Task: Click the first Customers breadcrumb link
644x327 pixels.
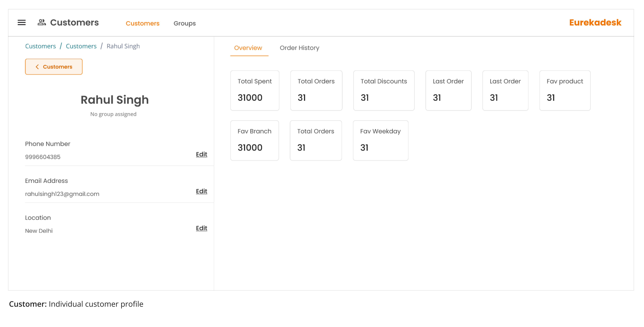Action: tap(41, 46)
